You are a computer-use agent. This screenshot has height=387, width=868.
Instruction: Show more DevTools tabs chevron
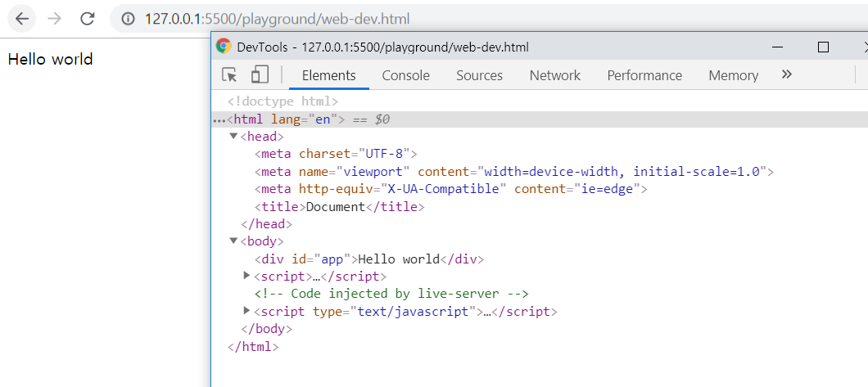pos(787,74)
